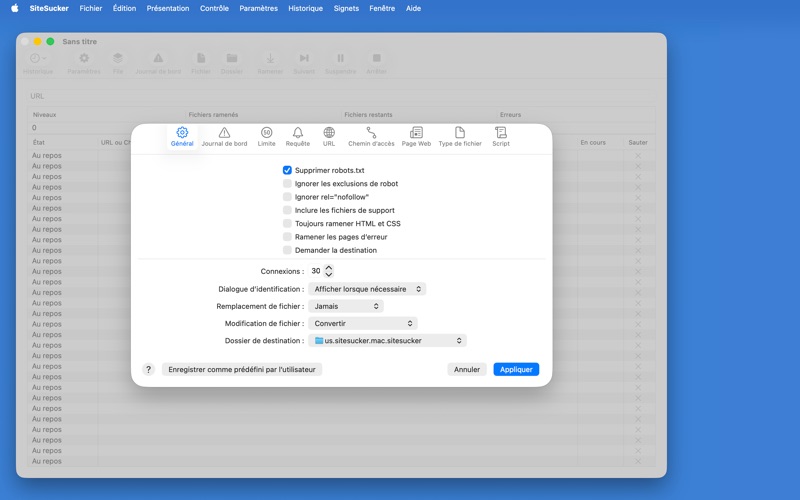
Task: Click the Erreurs column header
Action: pos(511,115)
